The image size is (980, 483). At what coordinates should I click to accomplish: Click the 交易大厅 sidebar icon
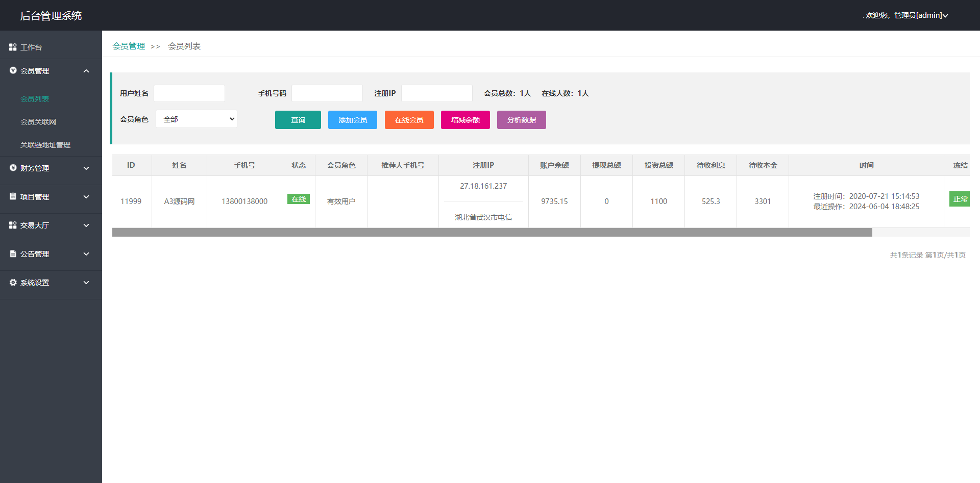[13, 225]
